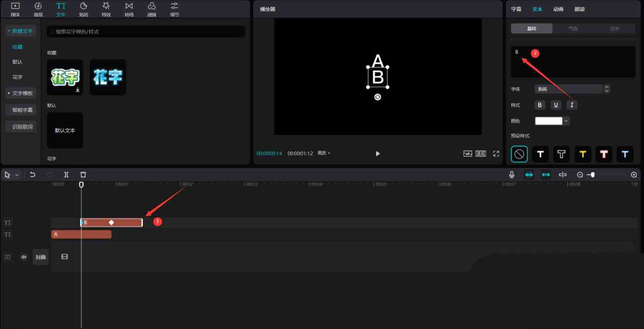Open the text color dropdown arrow
Image resolution: width=644 pixels, height=329 pixels.
(566, 121)
